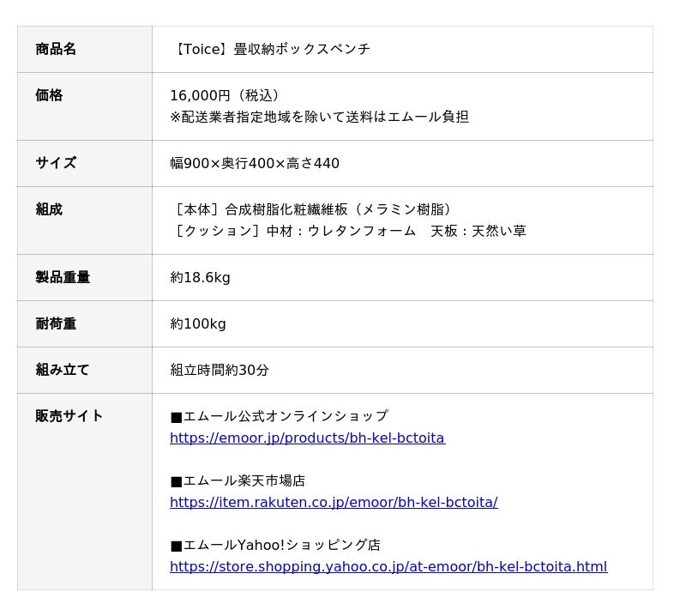
Task: Click the ■エムール楽天市場店 label
Action: coord(238,480)
